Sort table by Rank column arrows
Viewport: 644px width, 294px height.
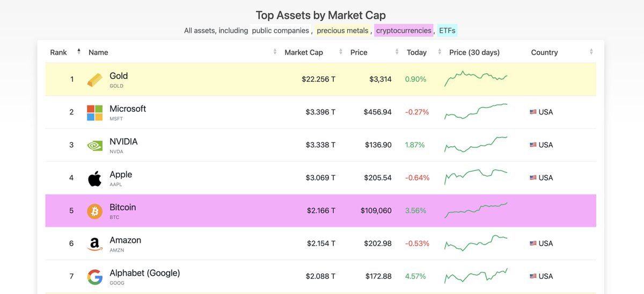[79, 52]
